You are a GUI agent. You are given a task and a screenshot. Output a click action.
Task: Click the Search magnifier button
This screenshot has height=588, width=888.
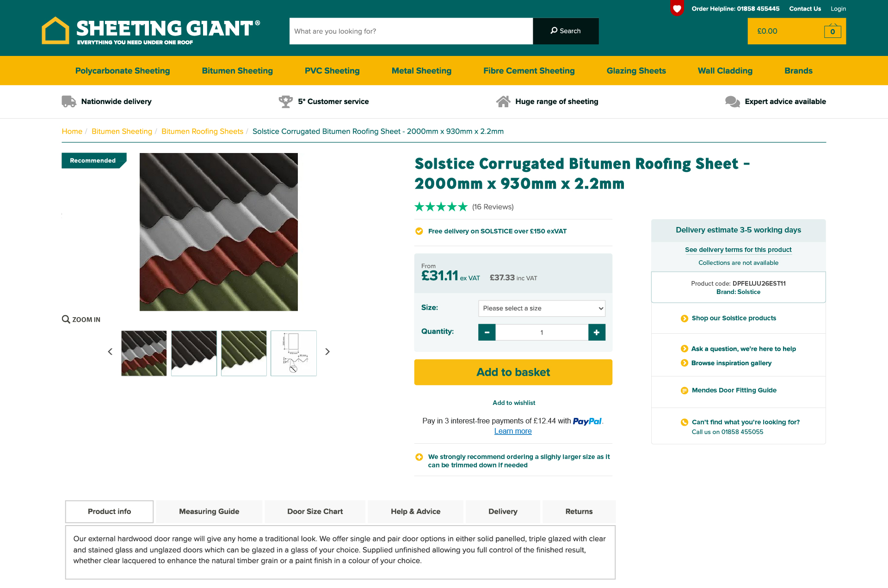(x=565, y=31)
